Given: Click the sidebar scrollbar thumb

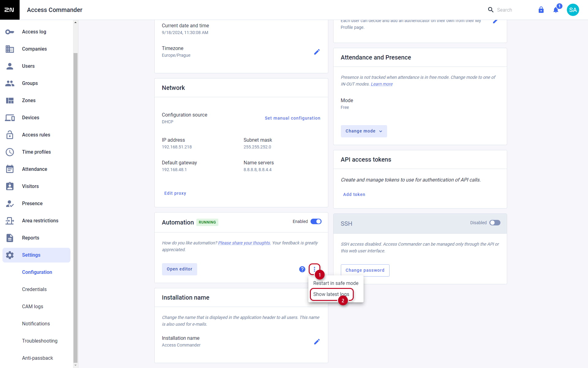Looking at the screenshot, I should pyautogui.click(x=75, y=208).
